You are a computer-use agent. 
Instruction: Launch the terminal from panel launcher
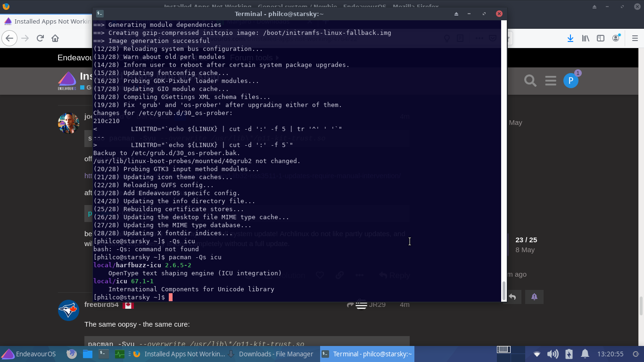click(x=104, y=354)
